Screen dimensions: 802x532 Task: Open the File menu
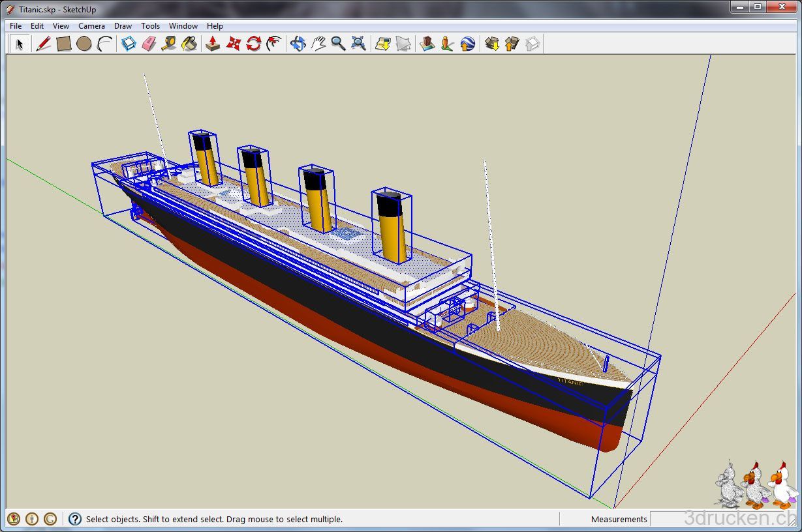(x=16, y=26)
